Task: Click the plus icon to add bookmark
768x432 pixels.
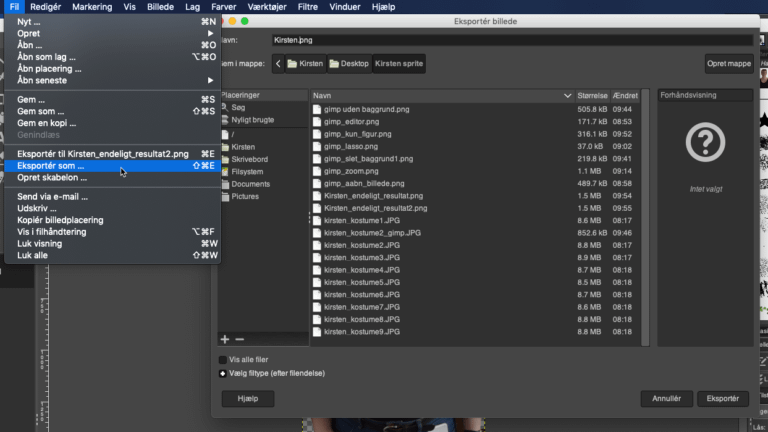Action: pos(225,340)
